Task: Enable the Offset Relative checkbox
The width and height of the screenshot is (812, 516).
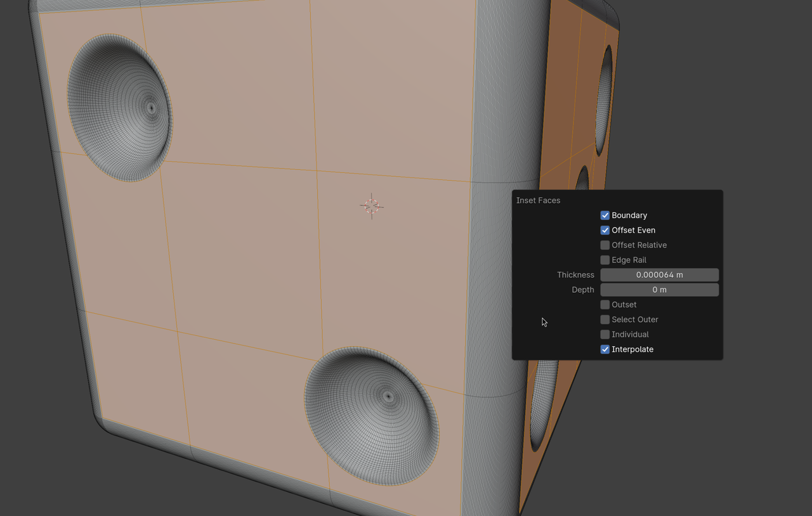Action: tap(605, 245)
